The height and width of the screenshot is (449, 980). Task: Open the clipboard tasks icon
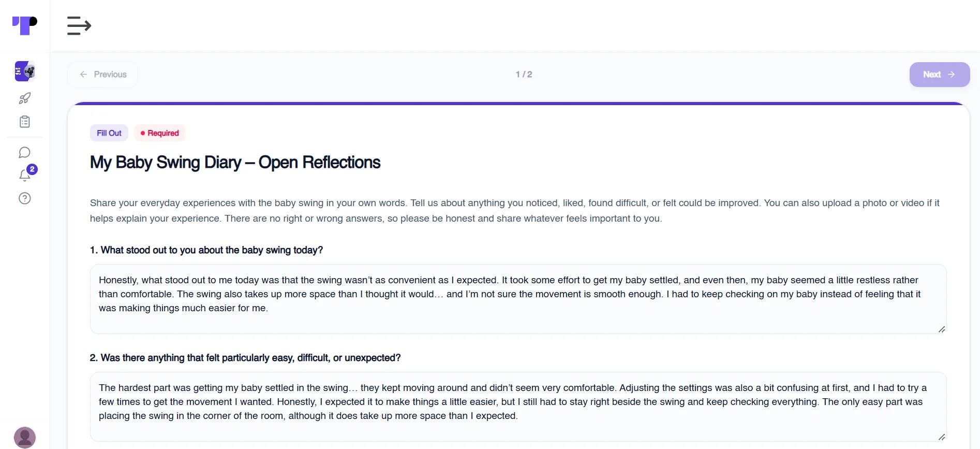tap(25, 122)
